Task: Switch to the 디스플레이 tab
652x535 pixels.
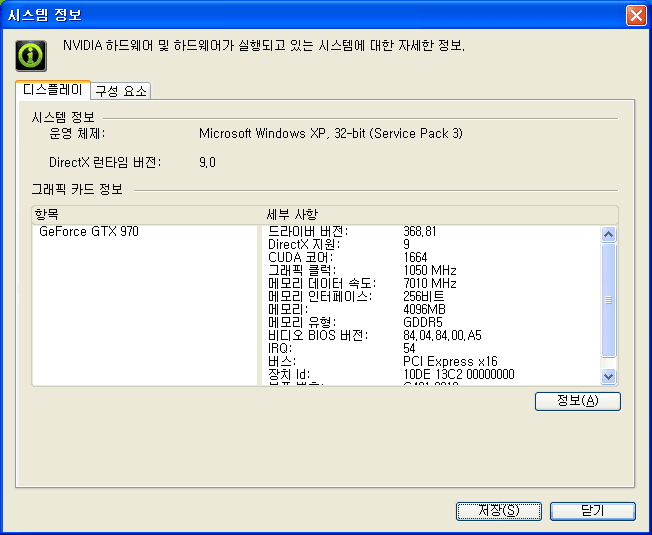Action: (53, 90)
